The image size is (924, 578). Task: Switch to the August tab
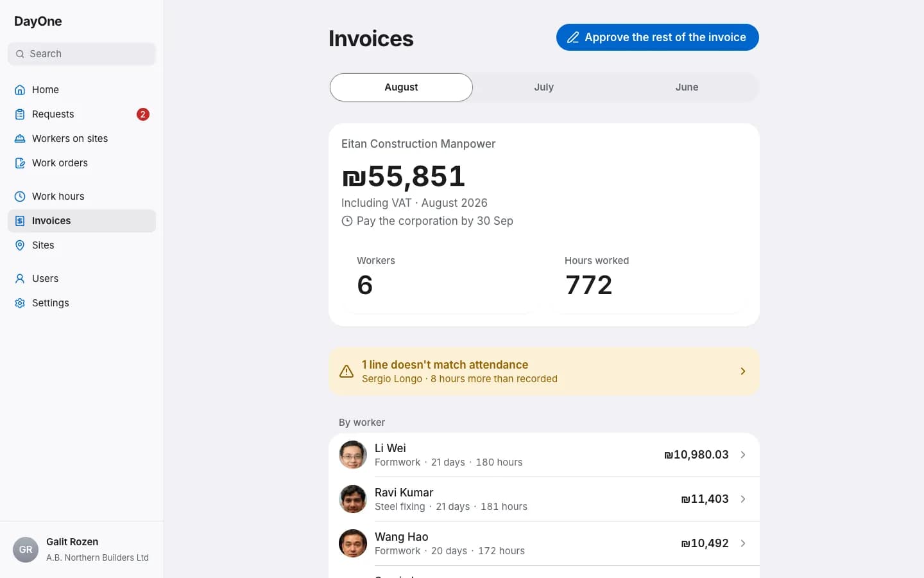click(x=401, y=87)
